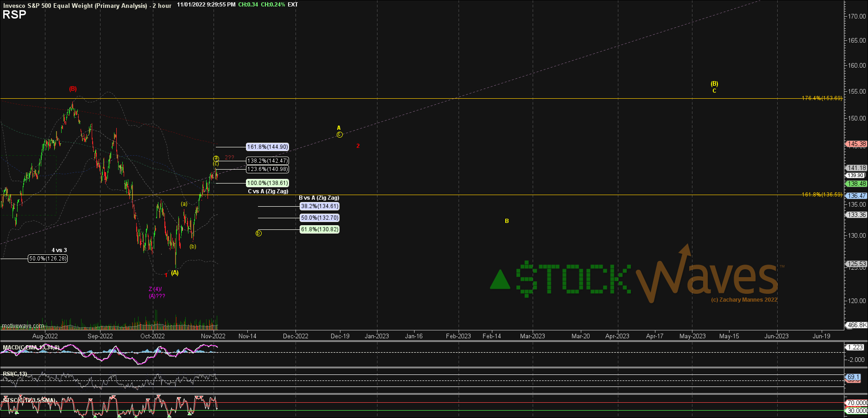Select the 161.8%(144.90) Fibonacci label
The width and height of the screenshot is (868, 418).
click(267, 147)
